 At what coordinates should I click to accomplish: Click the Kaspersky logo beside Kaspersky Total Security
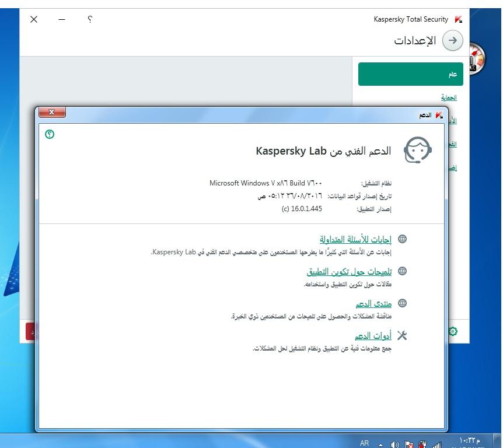[x=459, y=19]
